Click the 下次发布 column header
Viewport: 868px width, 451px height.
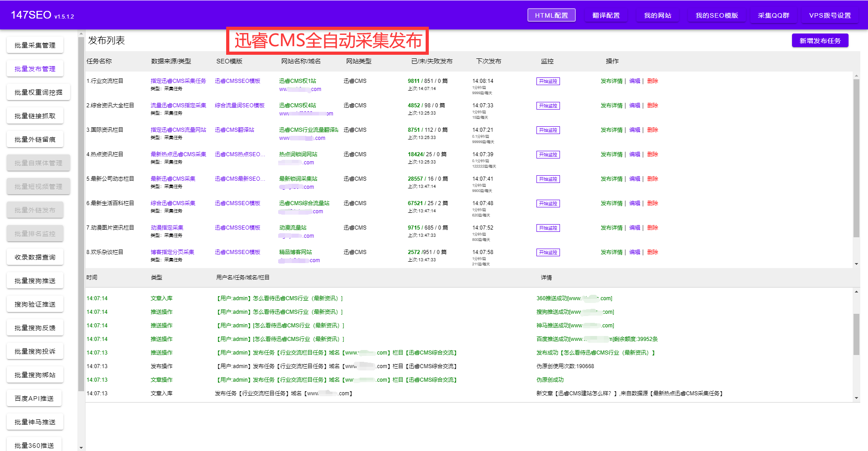(x=489, y=61)
